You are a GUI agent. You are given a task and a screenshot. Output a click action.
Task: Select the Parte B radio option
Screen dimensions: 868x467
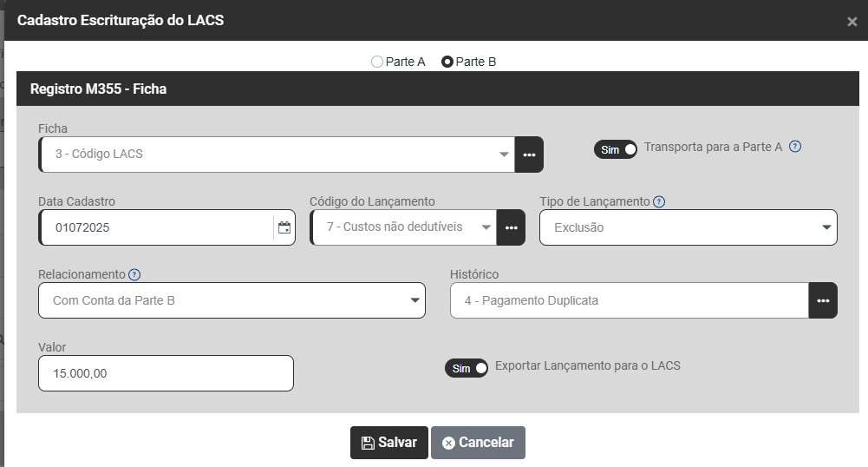click(x=447, y=62)
